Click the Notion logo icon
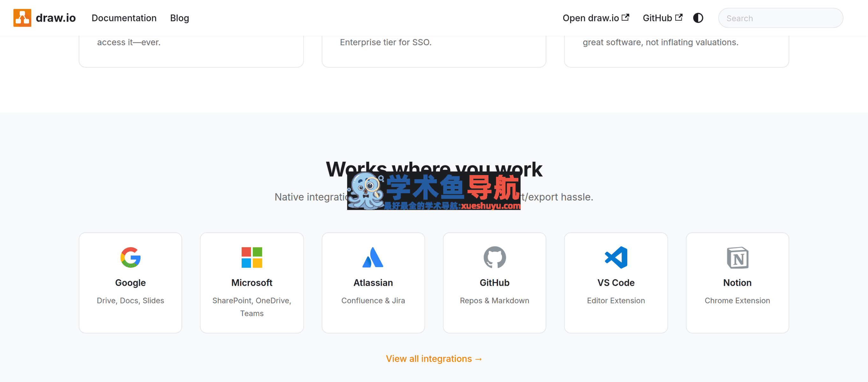Viewport: 868px width, 382px height. click(737, 258)
